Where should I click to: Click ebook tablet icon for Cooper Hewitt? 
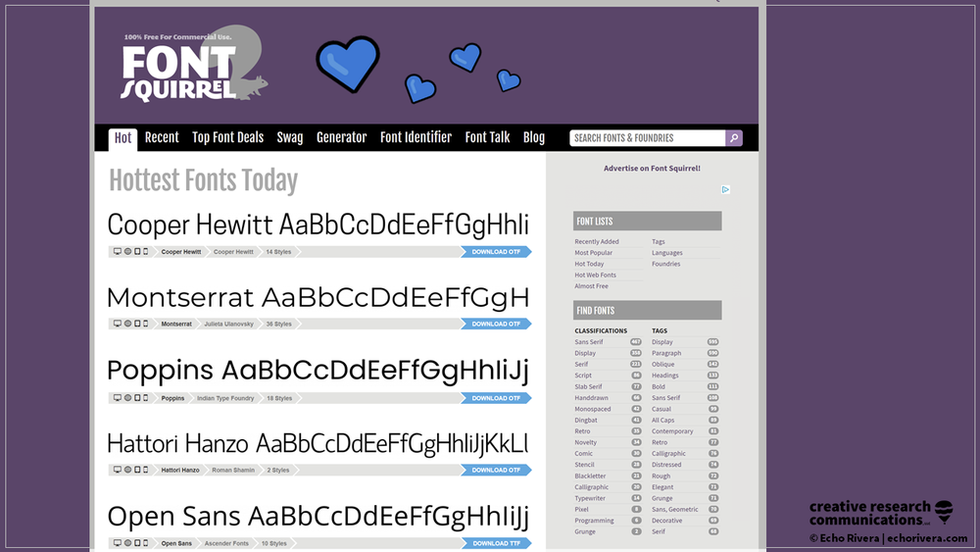pyautogui.click(x=137, y=251)
